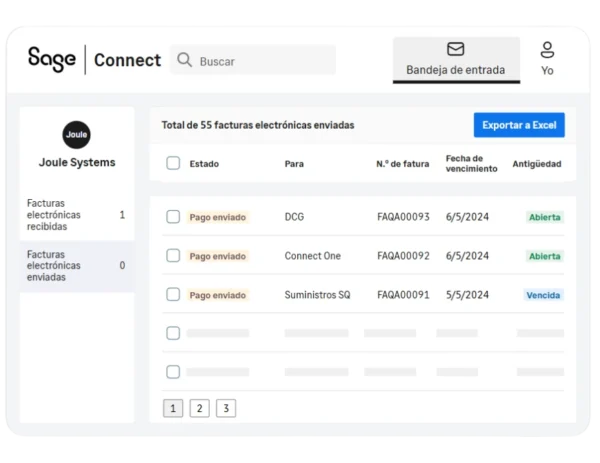Screen dimensions: 600x463
Task: Focus the Buscar search field
Action: (x=260, y=60)
